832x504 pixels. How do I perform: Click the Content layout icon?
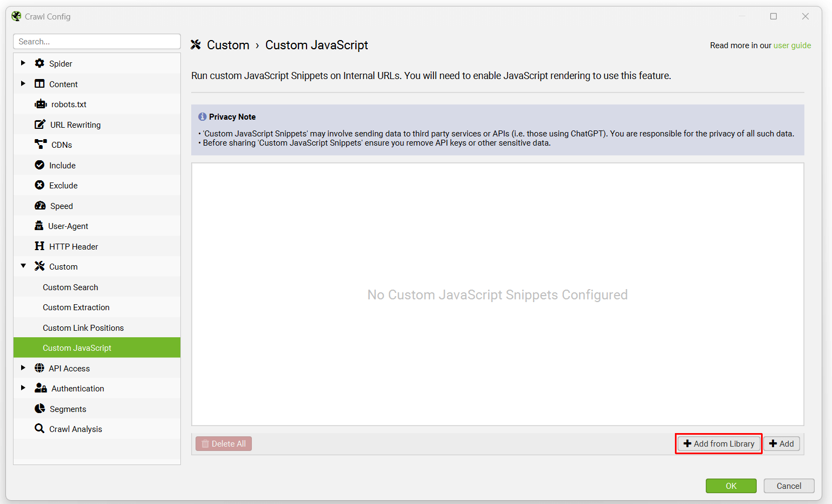click(x=40, y=84)
